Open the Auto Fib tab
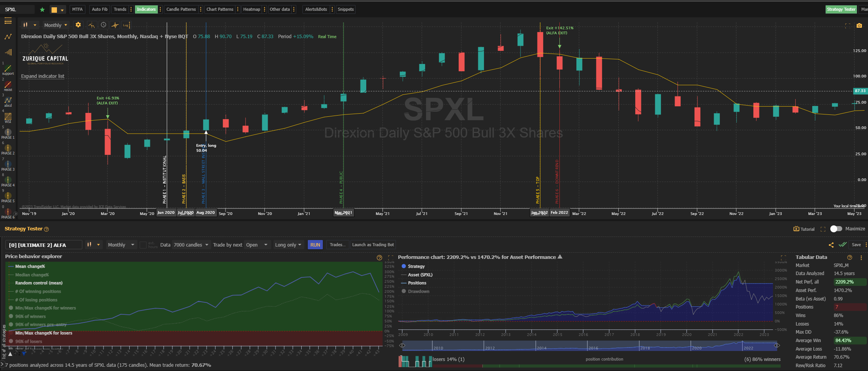This screenshot has width=868, height=371. 100,9
